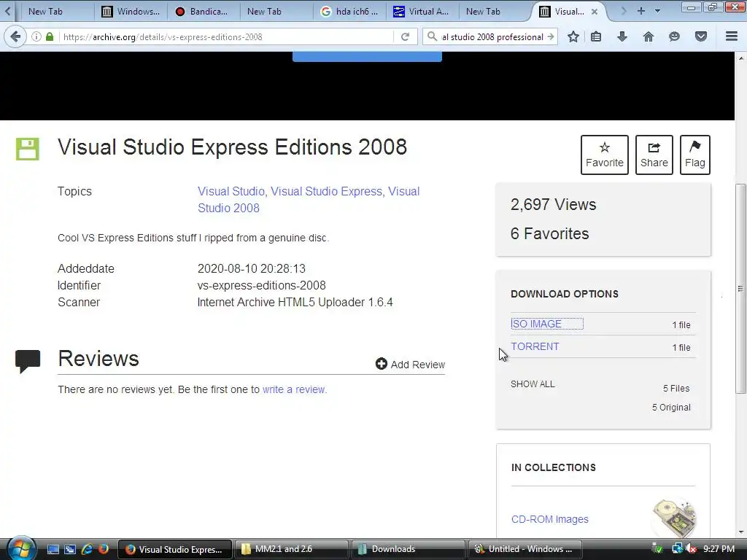Image resolution: width=747 pixels, height=560 pixels.
Task: Click the Hello chat smiley icon
Action: (674, 36)
